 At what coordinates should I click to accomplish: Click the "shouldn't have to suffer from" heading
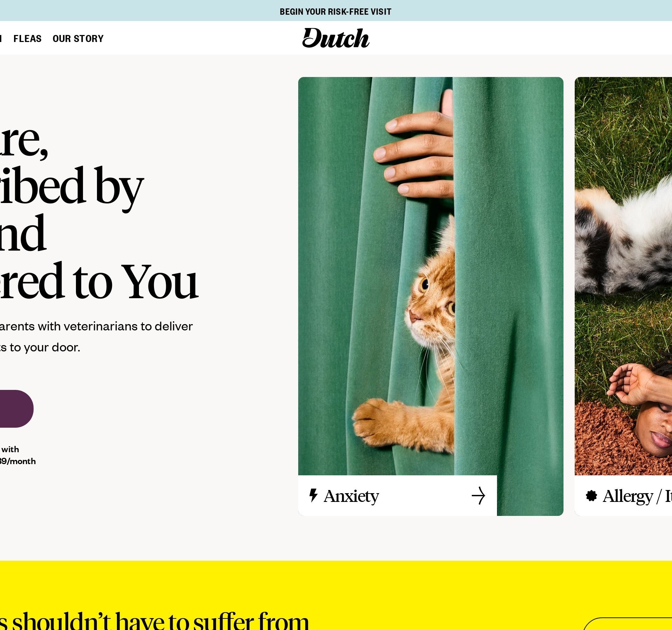[x=154, y=620]
